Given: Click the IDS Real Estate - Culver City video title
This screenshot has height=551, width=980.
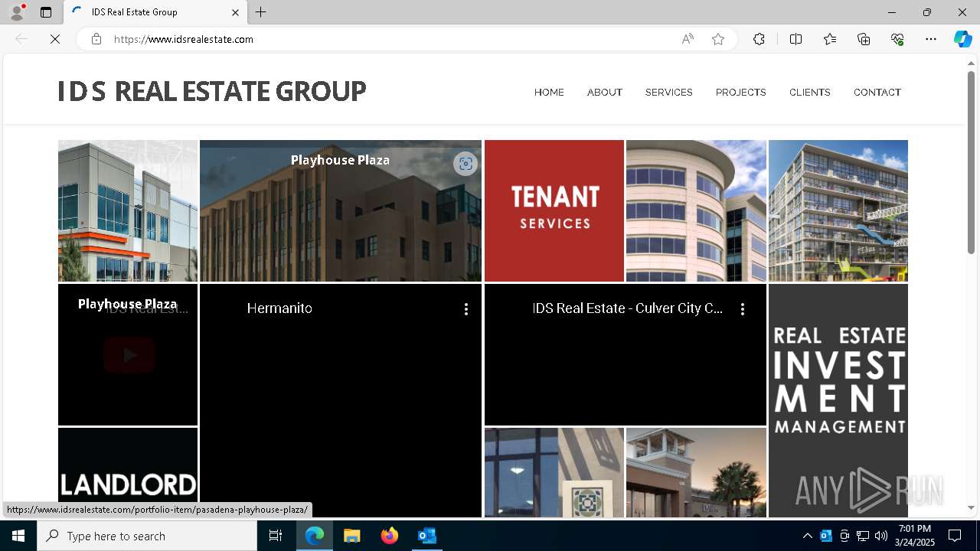Looking at the screenshot, I should pyautogui.click(x=628, y=308).
